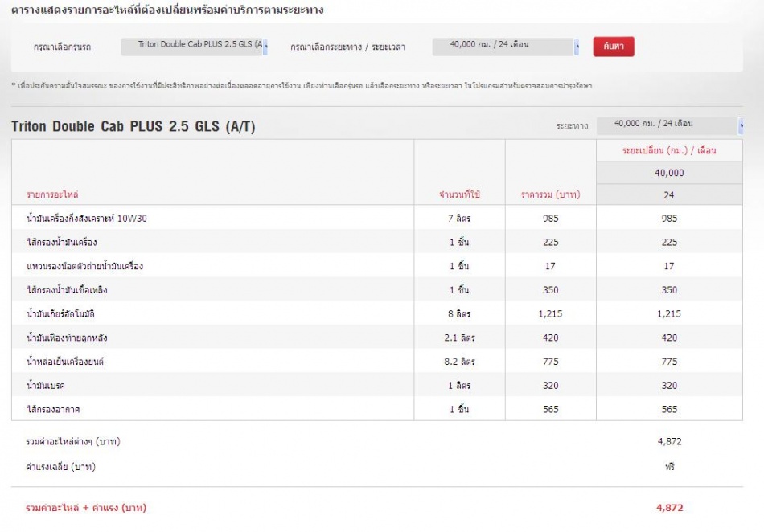This screenshot has width=764, height=532.
Task: Click the ราคารวม (บาท) column header
Action: coord(550,195)
